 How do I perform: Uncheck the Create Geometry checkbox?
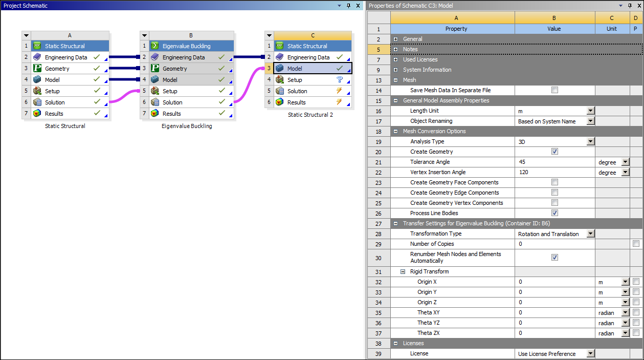tap(554, 151)
